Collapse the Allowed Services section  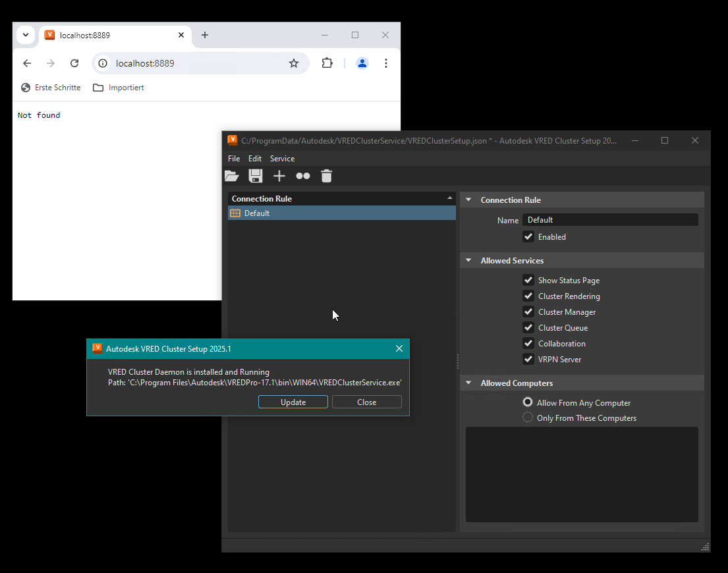point(469,260)
